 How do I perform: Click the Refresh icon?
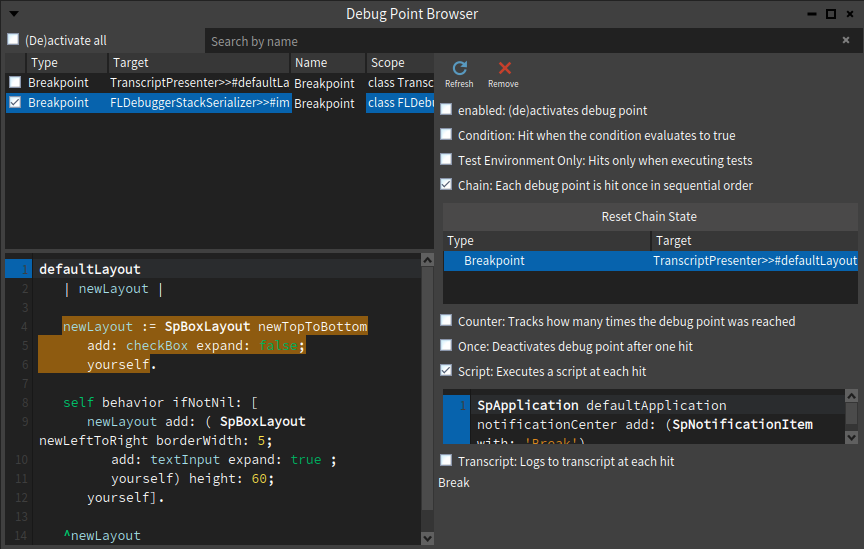[x=460, y=68]
